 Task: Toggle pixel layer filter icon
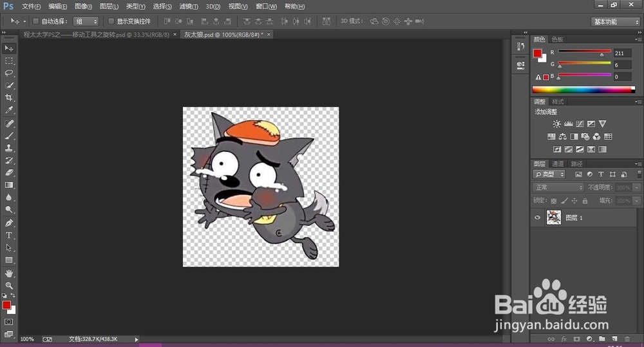[x=578, y=174]
